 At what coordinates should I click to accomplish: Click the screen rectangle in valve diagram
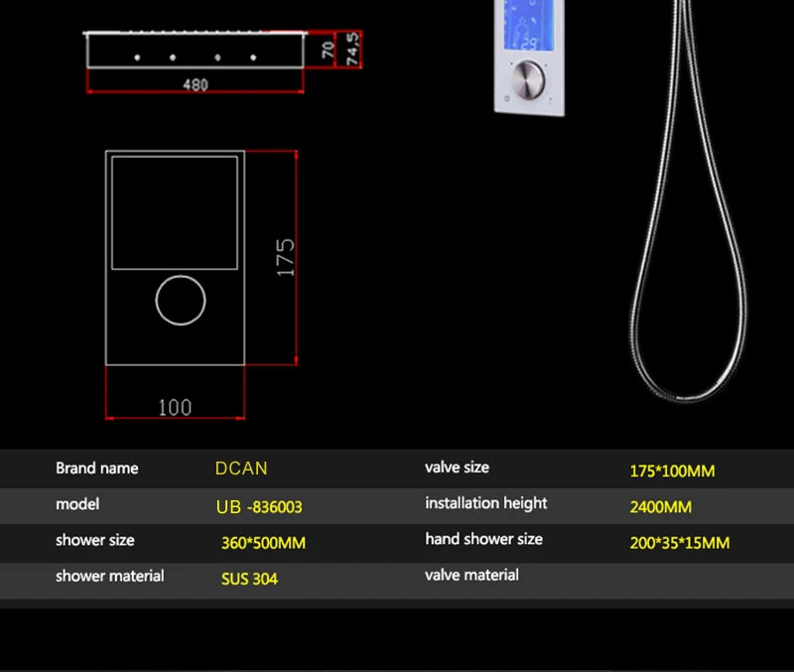(x=175, y=212)
